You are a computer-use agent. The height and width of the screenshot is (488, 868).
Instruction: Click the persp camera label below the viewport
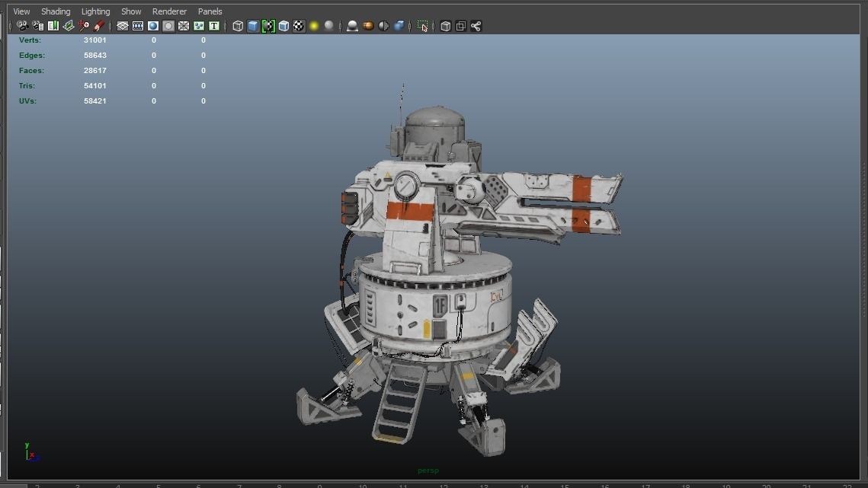[428, 470]
